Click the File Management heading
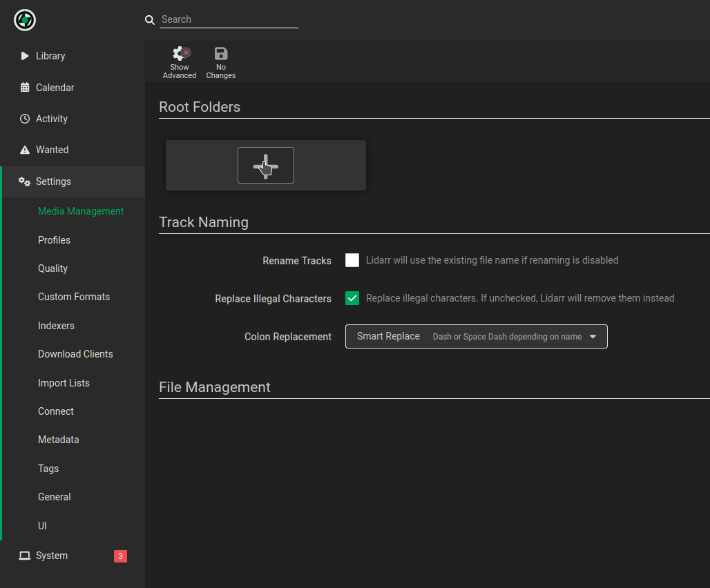Screen dimensions: 710x588 (x=215, y=387)
